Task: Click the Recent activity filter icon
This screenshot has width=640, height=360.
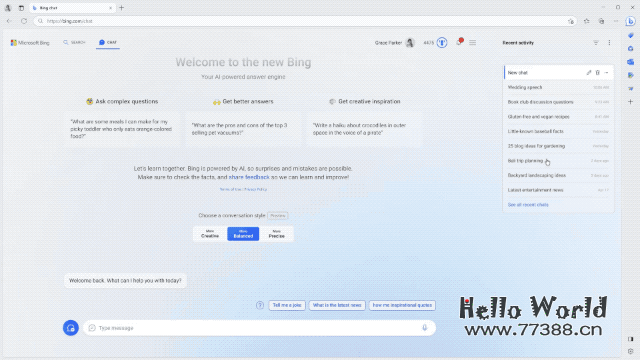Action: 596,42
